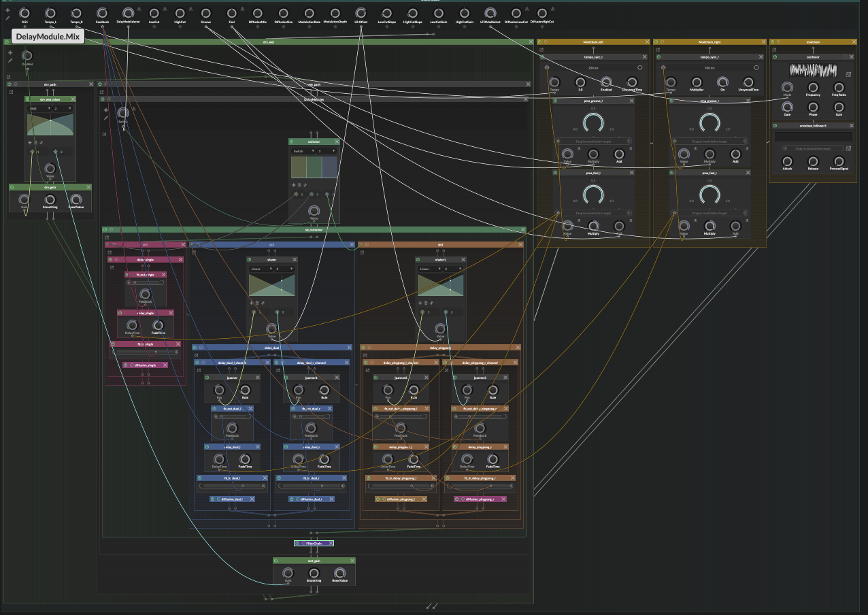Delete the pma_groove_l node with its X
The width and height of the screenshot is (868, 615).
click(632, 101)
